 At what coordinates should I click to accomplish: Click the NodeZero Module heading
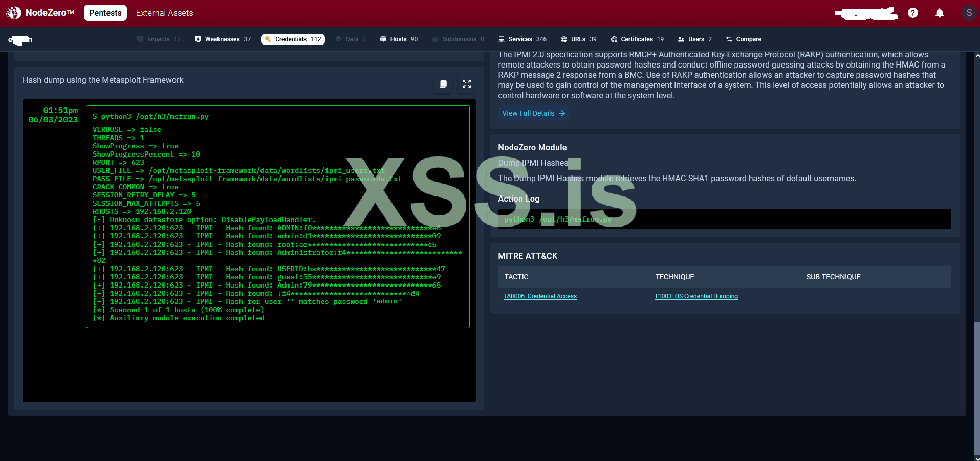click(x=532, y=147)
